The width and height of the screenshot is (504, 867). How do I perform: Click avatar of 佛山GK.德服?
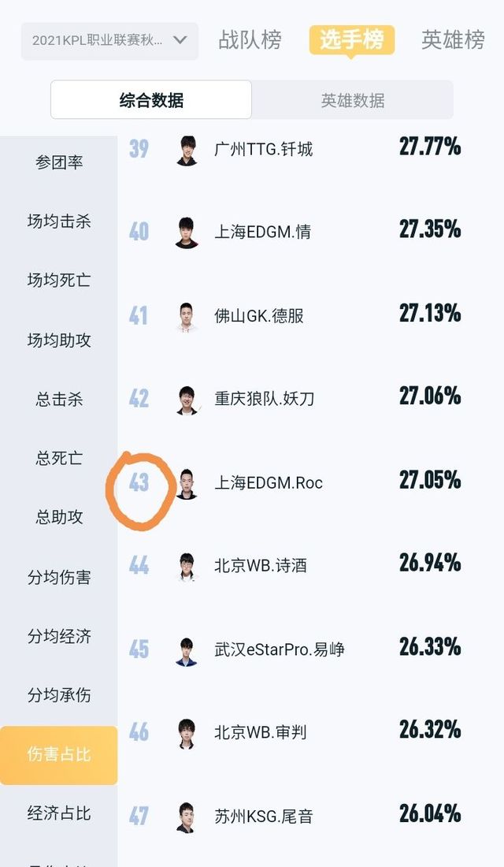(x=187, y=315)
